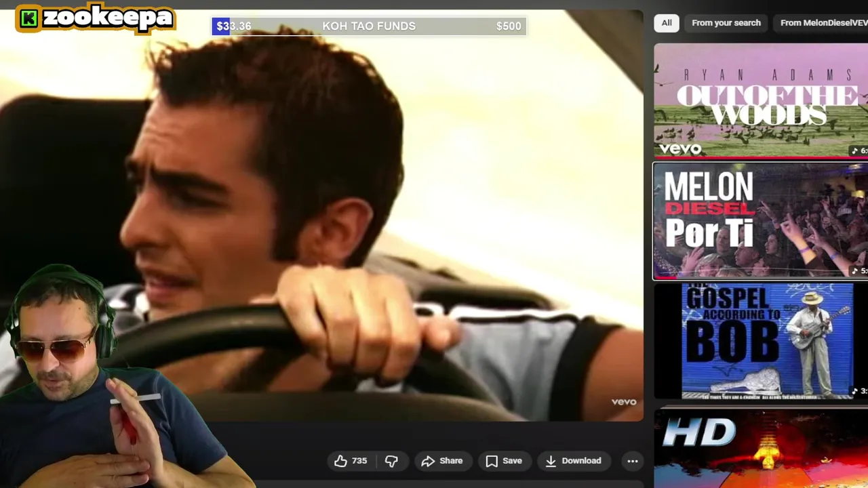Select the From your search chip
Screen dimensions: 868x488
(x=726, y=23)
